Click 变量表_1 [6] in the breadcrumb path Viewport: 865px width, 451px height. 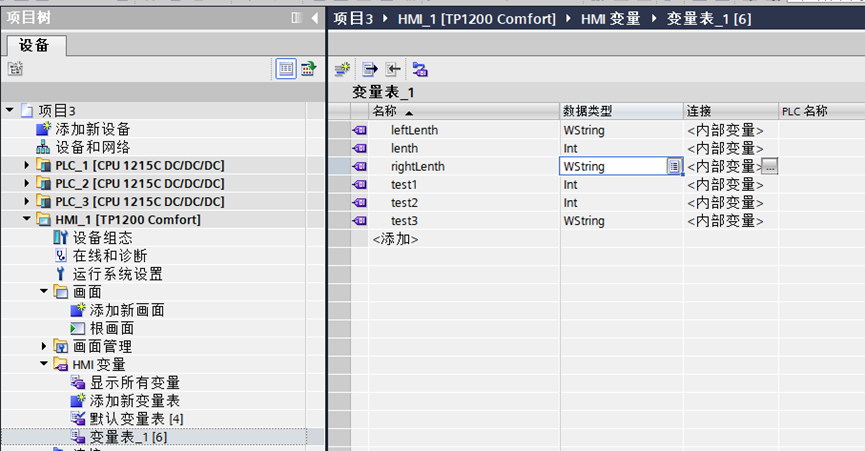[x=709, y=19]
